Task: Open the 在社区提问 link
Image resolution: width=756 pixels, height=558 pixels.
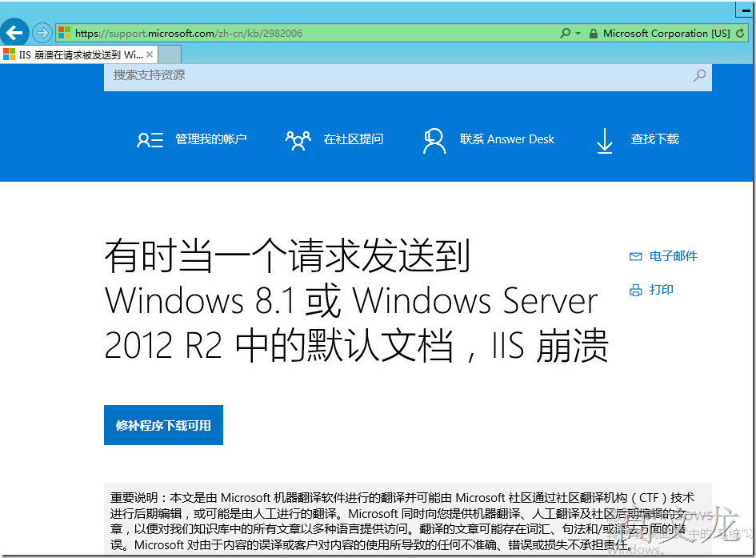Action: (354, 138)
